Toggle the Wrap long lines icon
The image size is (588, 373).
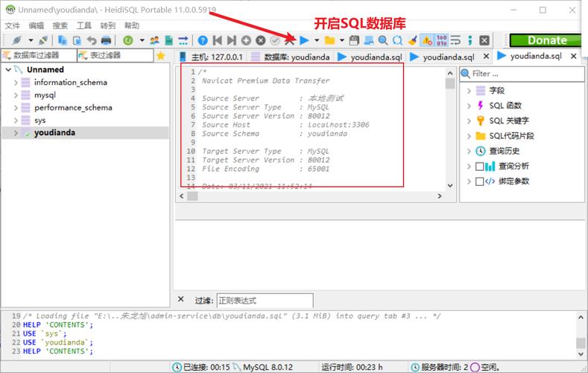455,40
